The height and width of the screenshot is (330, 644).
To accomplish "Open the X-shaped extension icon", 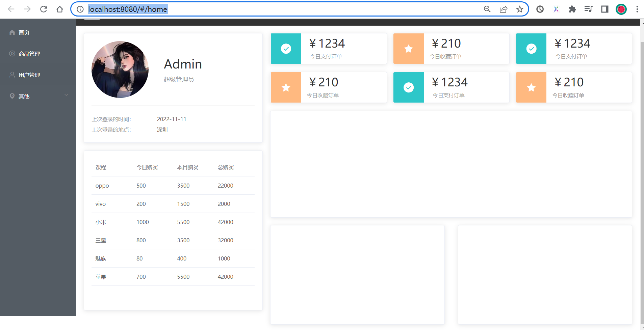I will (556, 9).
